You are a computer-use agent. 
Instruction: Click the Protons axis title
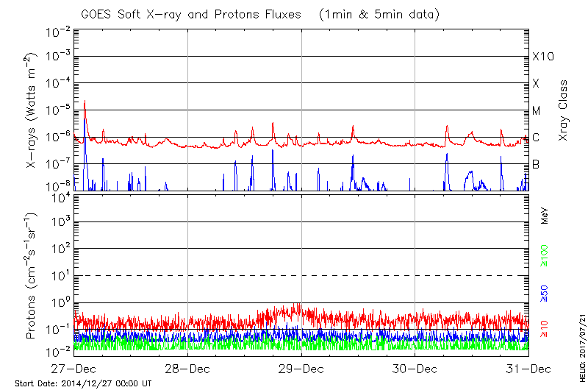coord(32,276)
